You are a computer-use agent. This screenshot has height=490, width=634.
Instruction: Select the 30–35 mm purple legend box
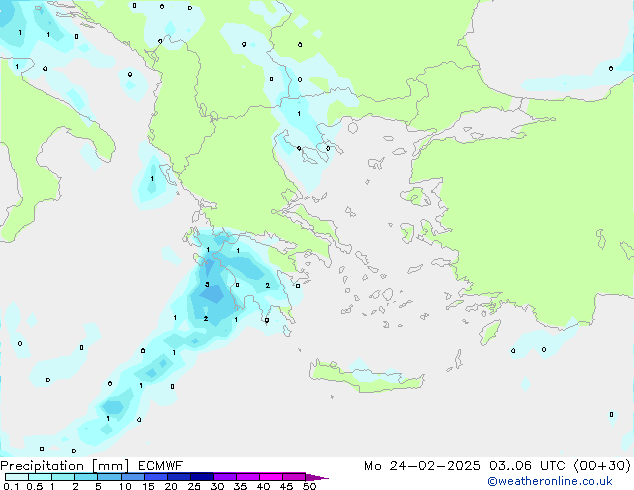tap(225, 477)
